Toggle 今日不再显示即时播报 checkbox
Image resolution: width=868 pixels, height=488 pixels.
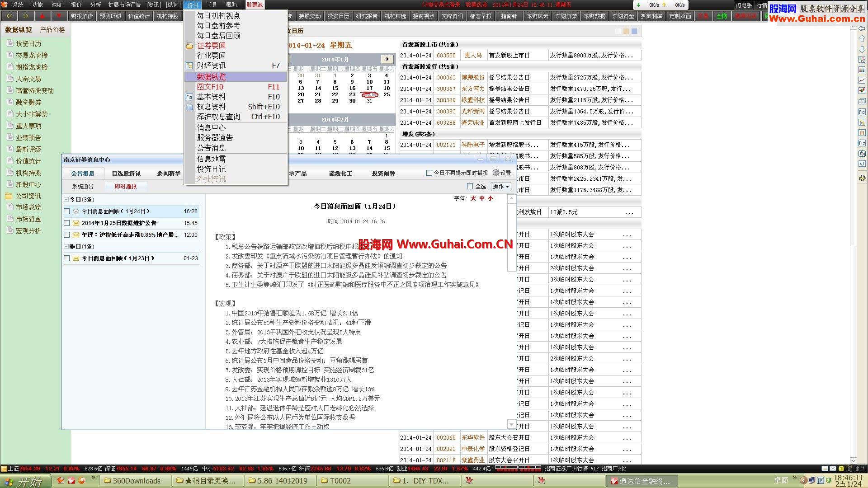429,173
